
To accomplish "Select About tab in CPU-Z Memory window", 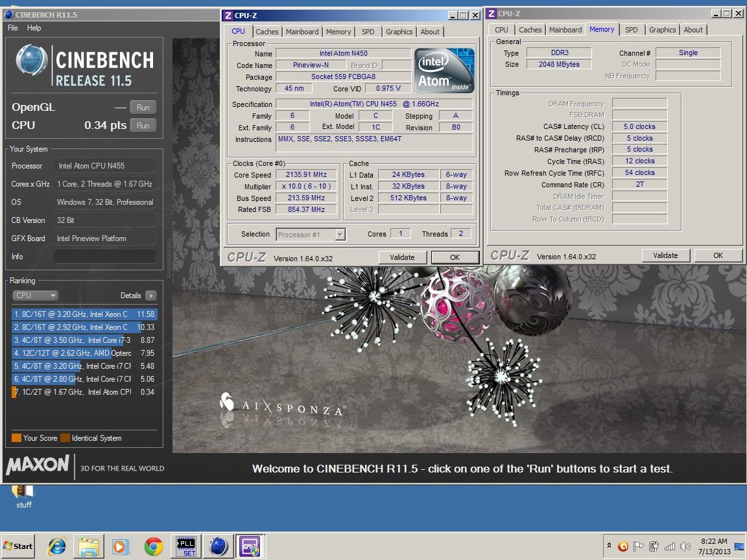I will pos(693,30).
